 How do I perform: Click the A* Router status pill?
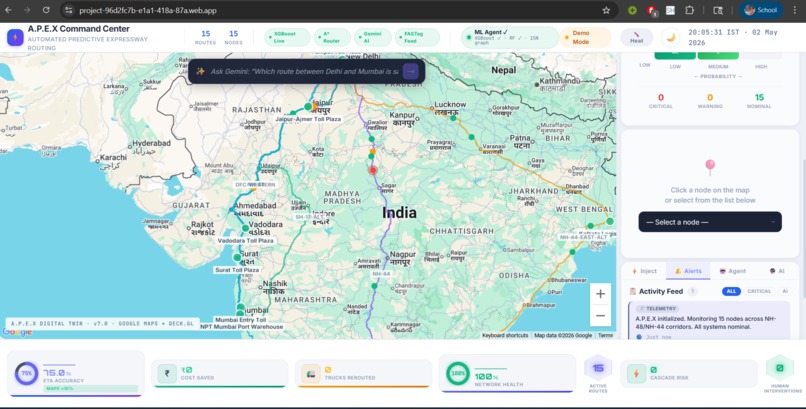point(332,38)
